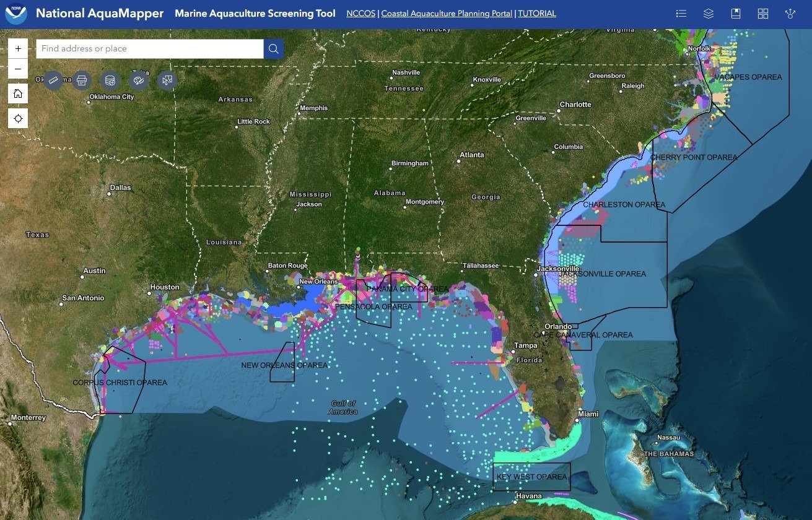This screenshot has height=520, width=812.
Task: Select the Measure ruler tool
Action: pyautogui.click(x=53, y=80)
